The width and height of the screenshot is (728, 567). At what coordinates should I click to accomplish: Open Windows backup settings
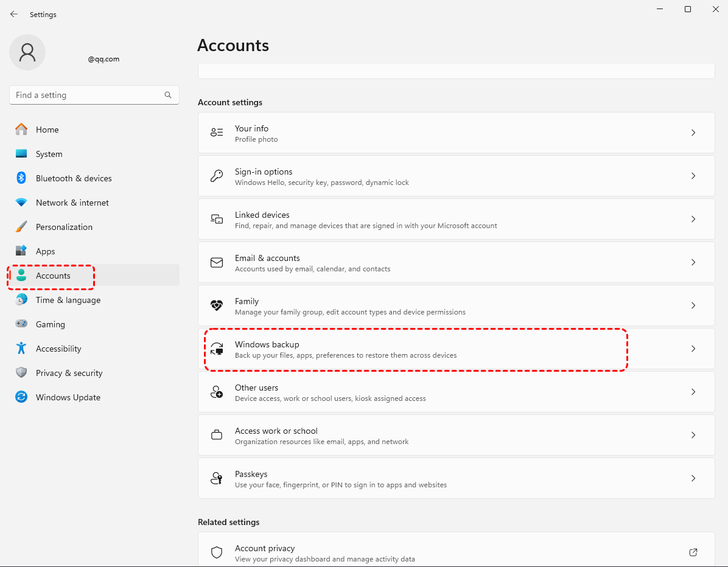pos(457,349)
